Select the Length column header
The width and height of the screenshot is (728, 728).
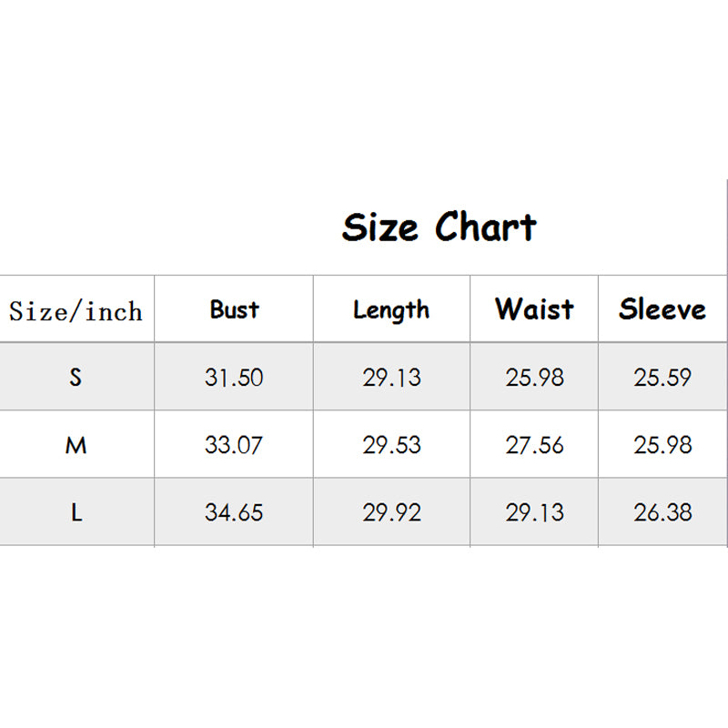point(391,310)
